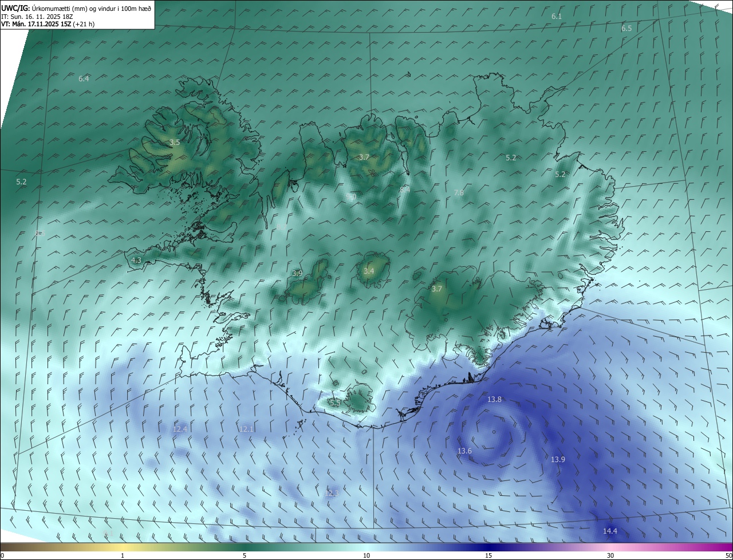Click the 3.9 value label
This screenshot has width=733, height=560.
tap(297, 273)
